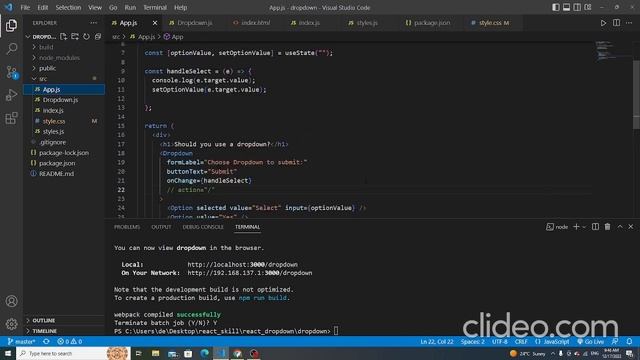Open the PROBLEMS panel tab
The width and height of the screenshot is (640, 360).
coord(127,227)
